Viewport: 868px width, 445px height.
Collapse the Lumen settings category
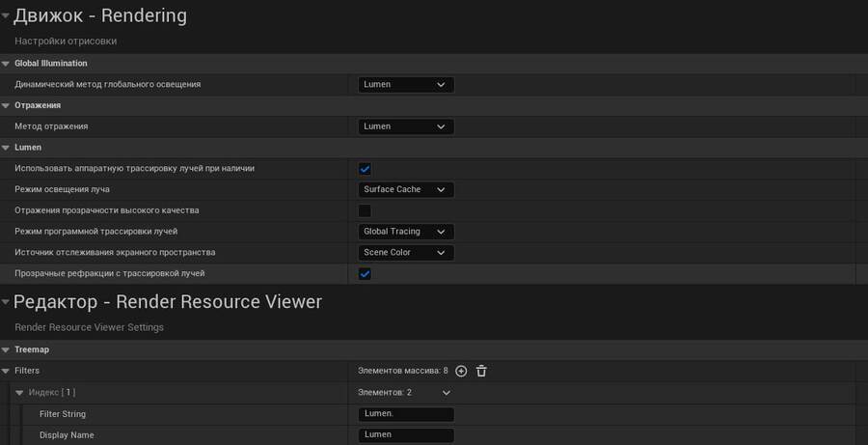coord(6,148)
